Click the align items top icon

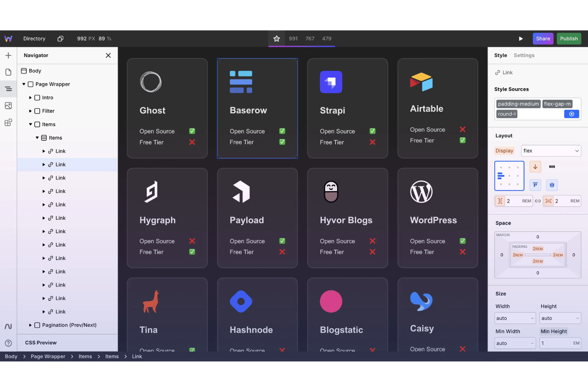pos(535,185)
